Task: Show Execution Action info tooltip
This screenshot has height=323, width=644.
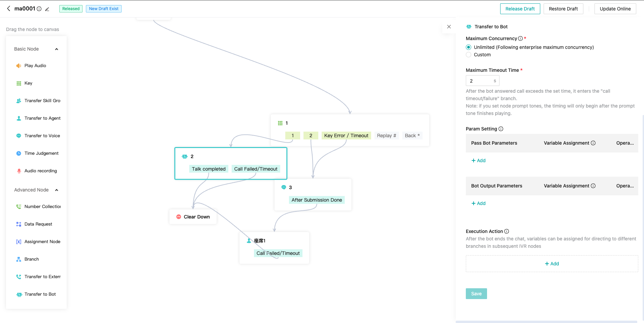Action: click(x=507, y=231)
